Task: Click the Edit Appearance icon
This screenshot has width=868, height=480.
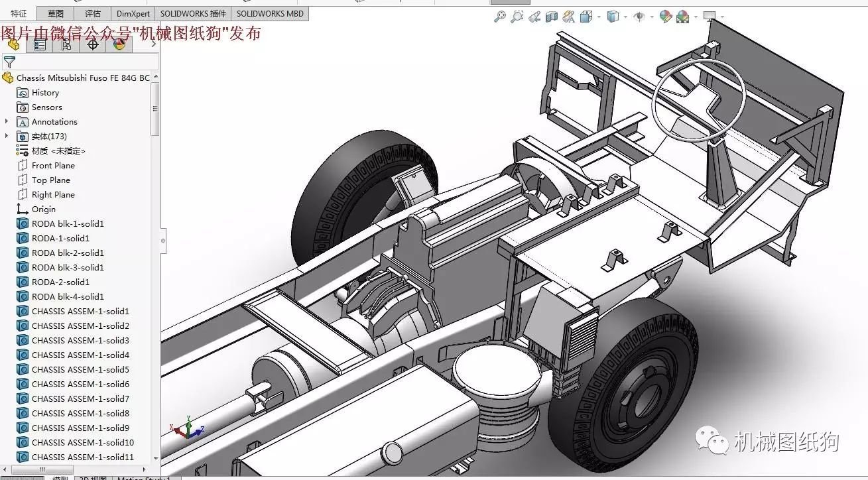Action: point(666,17)
